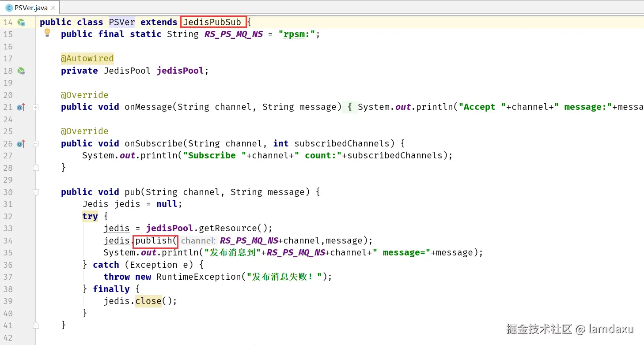This screenshot has height=345, width=644.
Task: Collapse the pub method fold marker on line 30
Action: pyautogui.click(x=36, y=192)
